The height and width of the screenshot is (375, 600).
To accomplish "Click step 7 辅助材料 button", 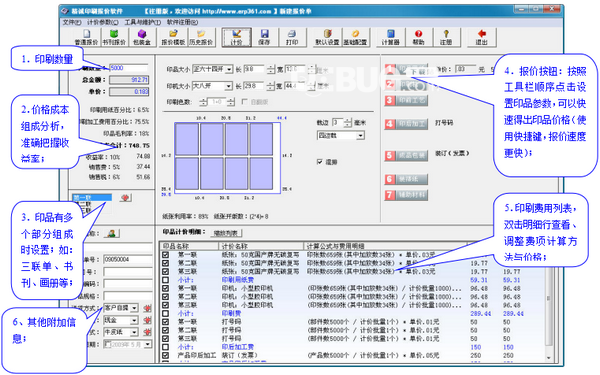I will pyautogui.click(x=406, y=195).
